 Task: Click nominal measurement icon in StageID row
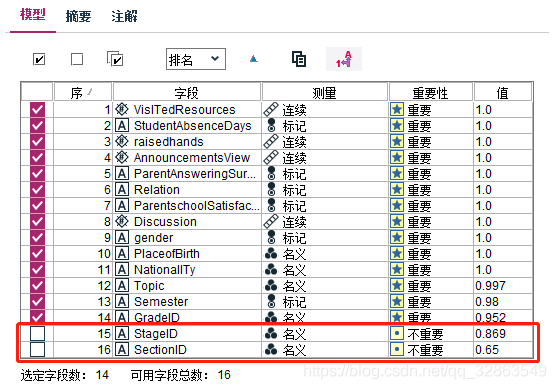tap(271, 333)
